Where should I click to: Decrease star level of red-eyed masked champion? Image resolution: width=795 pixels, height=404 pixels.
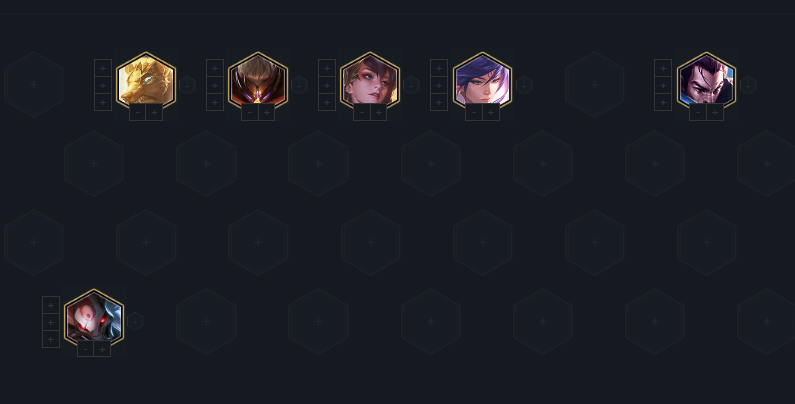click(x=86, y=349)
